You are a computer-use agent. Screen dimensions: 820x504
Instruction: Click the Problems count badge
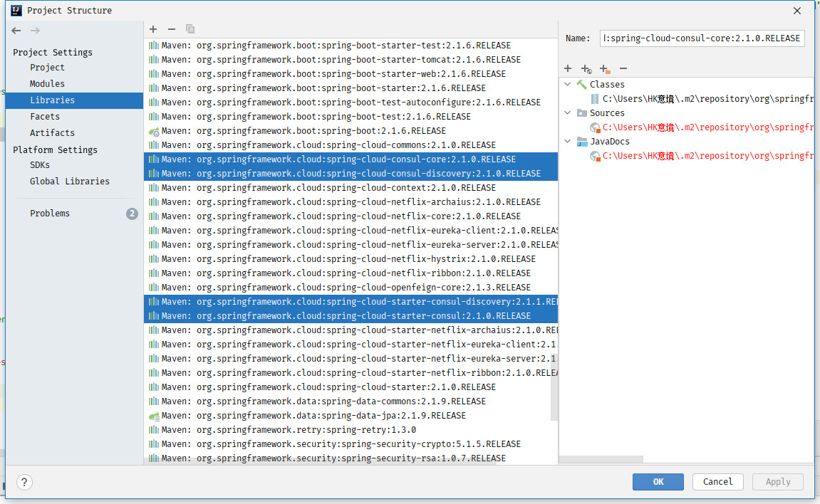tap(132, 214)
